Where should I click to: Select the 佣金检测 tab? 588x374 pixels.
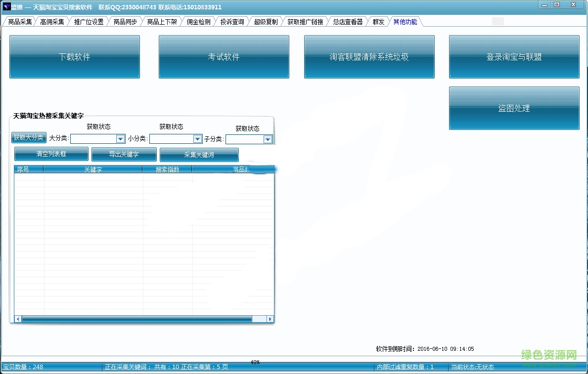tap(198, 22)
